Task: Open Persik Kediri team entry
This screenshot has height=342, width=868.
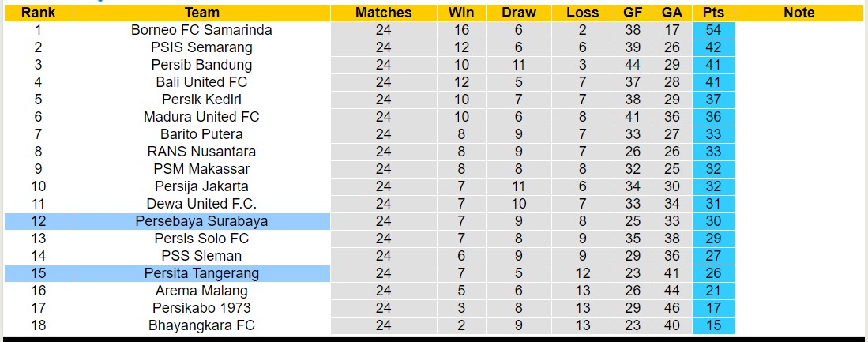Action: coord(201,100)
